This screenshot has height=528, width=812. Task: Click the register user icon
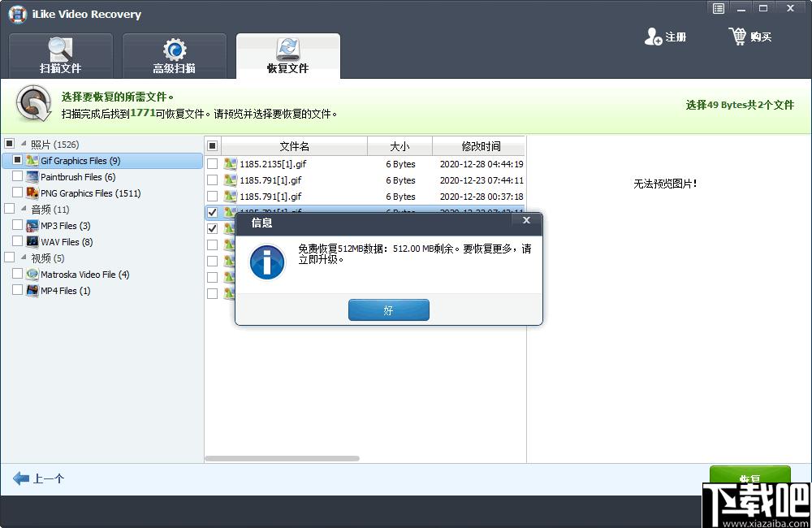click(x=653, y=37)
